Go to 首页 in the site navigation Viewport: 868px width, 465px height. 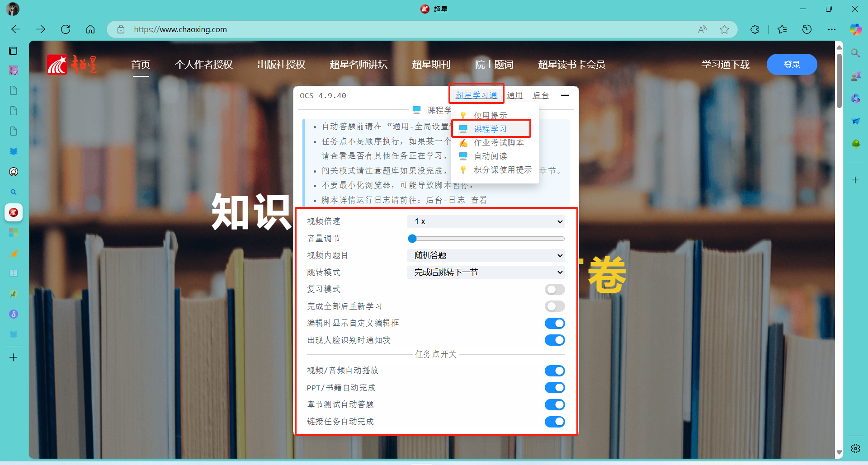point(141,65)
